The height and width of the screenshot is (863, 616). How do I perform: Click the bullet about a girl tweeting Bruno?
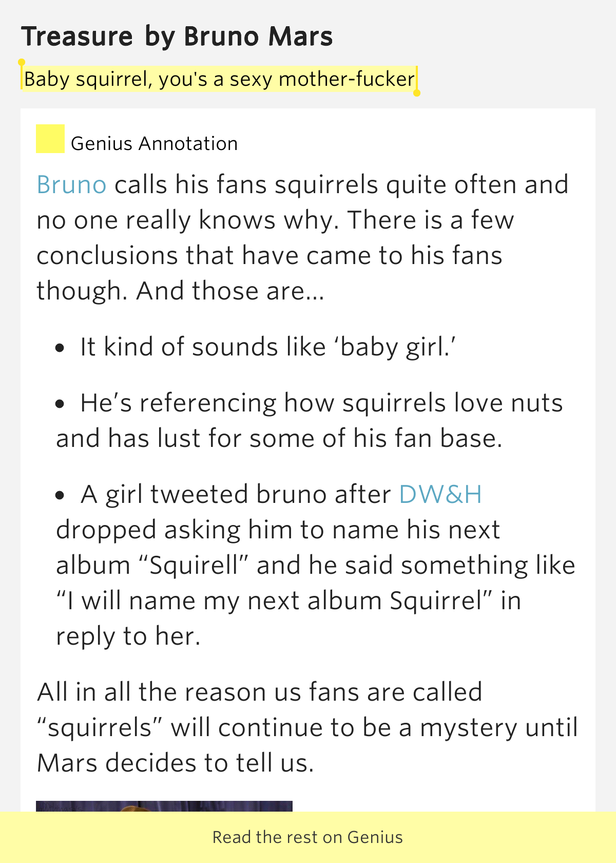pyautogui.click(x=316, y=565)
